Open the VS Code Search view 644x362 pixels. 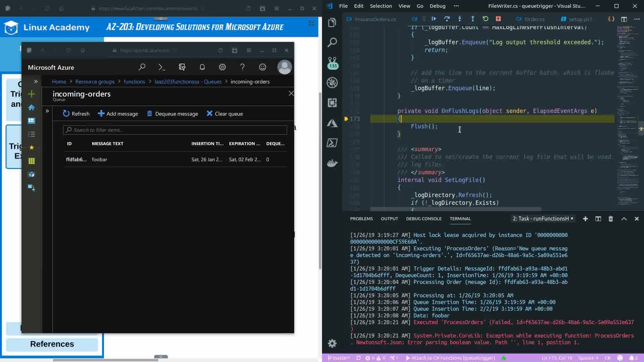pos(332,43)
